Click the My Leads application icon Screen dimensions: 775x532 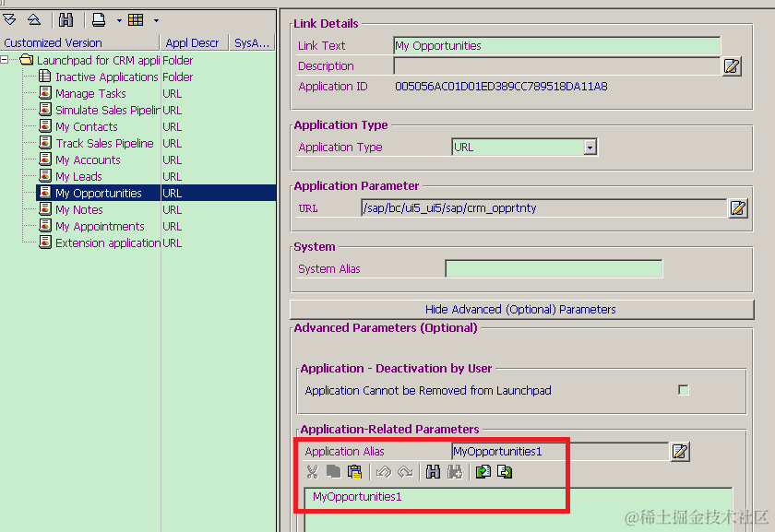tap(45, 176)
